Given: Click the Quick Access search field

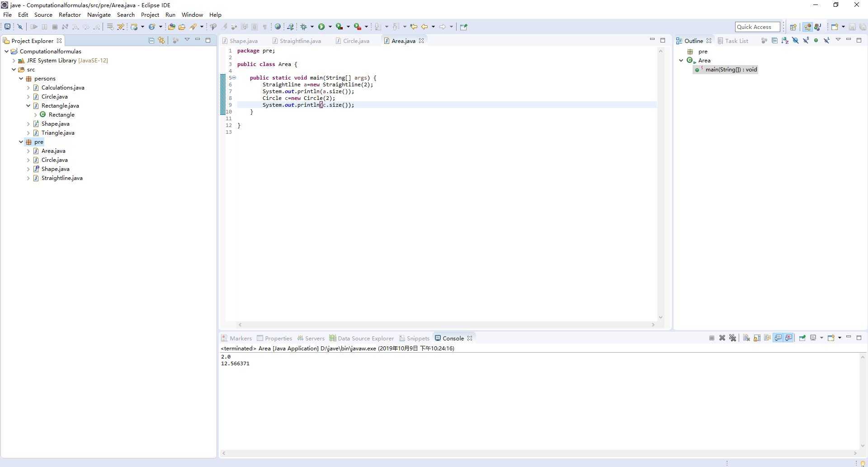Looking at the screenshot, I should coord(758,27).
